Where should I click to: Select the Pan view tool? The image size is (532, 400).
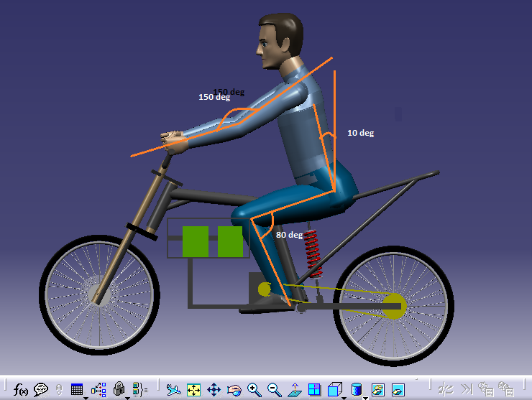coord(214,390)
